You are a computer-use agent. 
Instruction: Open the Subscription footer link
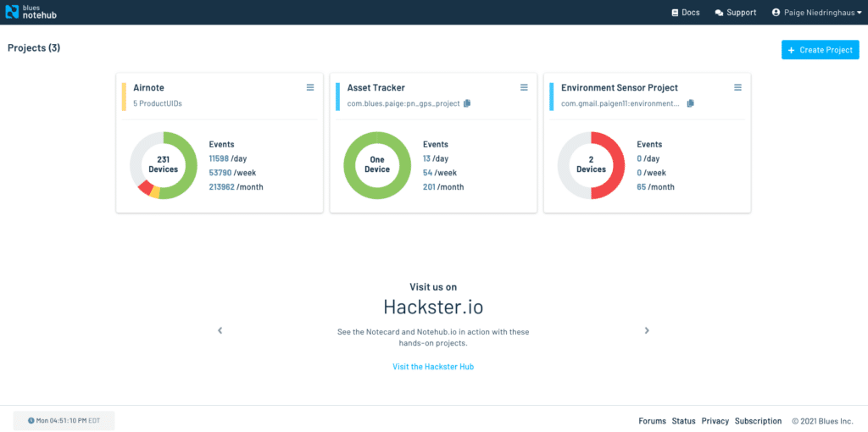tap(758, 421)
